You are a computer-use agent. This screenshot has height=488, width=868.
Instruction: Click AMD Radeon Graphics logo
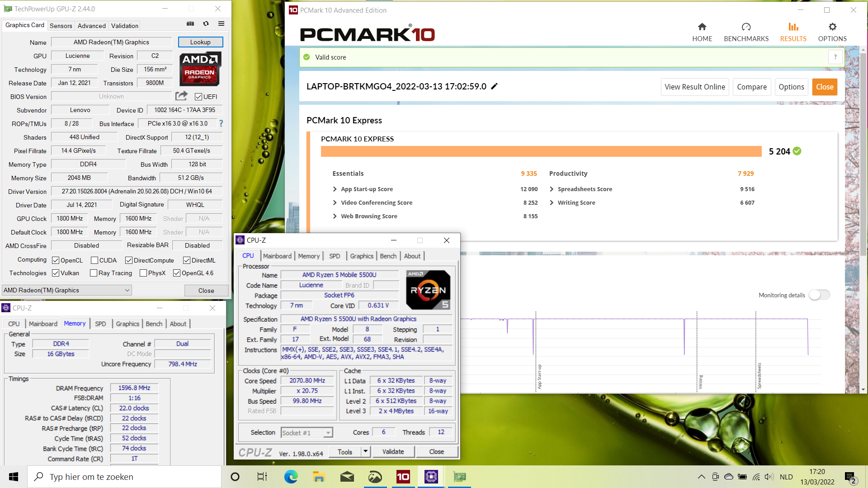click(200, 69)
